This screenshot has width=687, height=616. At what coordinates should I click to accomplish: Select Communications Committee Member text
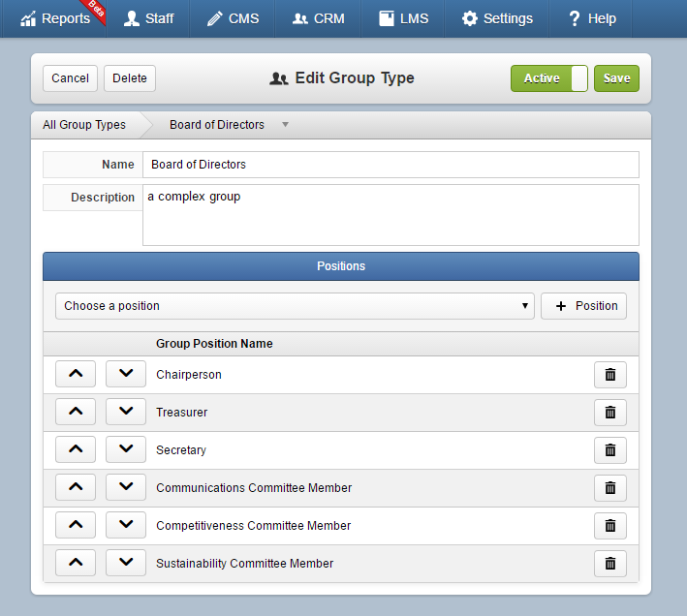(x=254, y=488)
